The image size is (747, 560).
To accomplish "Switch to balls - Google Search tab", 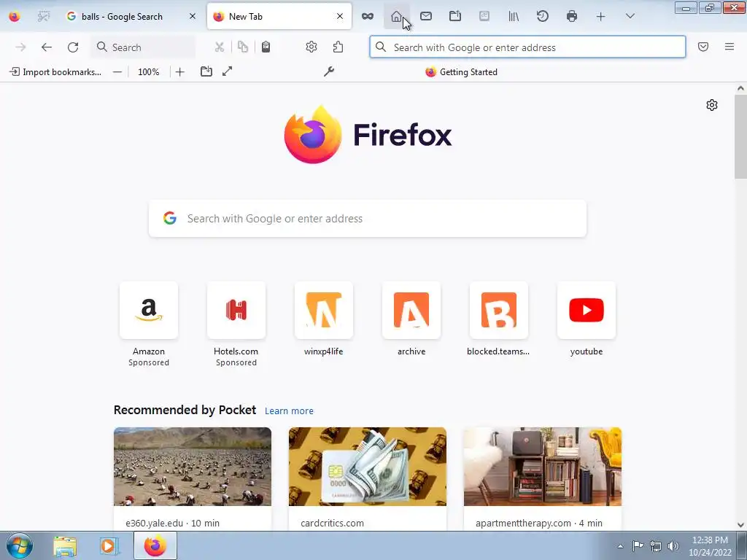I will (x=122, y=17).
